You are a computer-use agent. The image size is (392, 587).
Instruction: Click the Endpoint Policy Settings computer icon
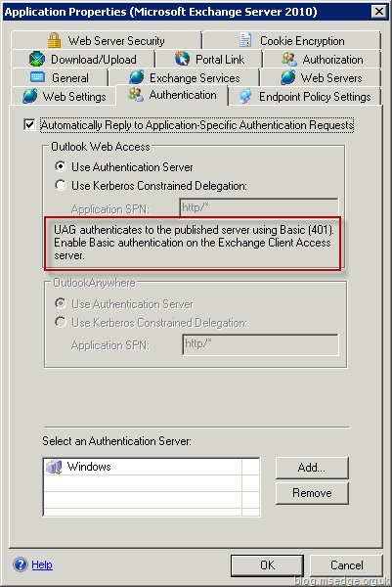[x=245, y=96]
